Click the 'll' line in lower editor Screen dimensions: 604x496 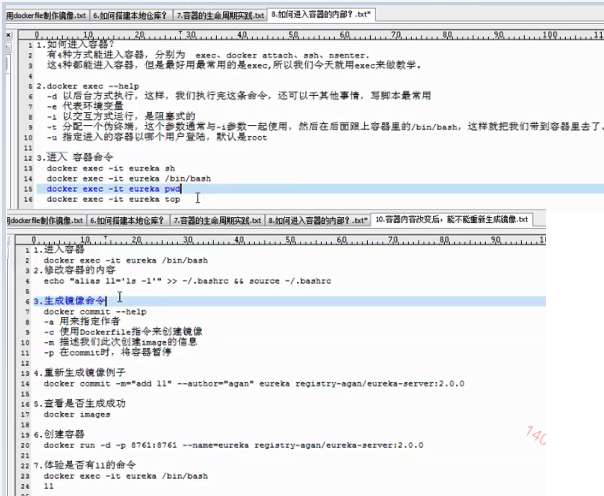pos(49,486)
